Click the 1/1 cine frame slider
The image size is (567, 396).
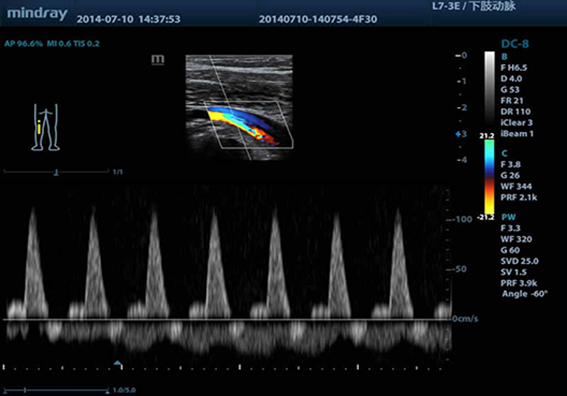click(x=56, y=172)
